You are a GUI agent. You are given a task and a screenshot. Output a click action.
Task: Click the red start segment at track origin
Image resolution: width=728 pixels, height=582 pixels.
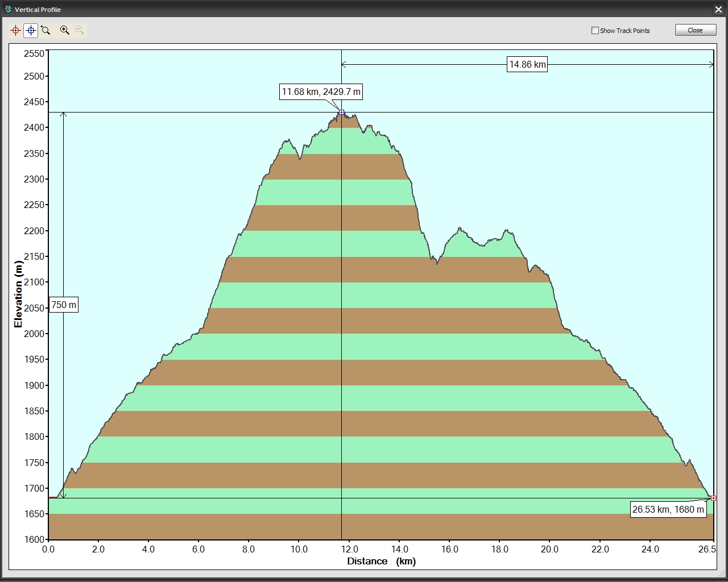(x=53, y=497)
